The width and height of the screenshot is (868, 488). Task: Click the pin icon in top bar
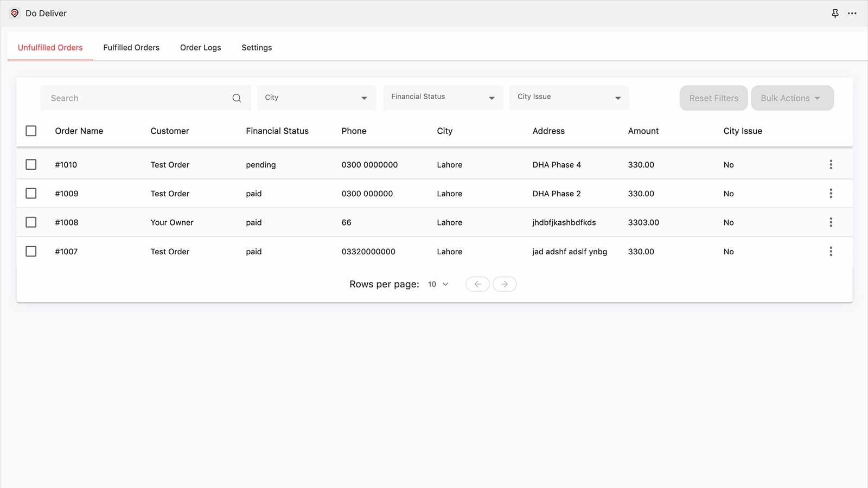pos(835,13)
